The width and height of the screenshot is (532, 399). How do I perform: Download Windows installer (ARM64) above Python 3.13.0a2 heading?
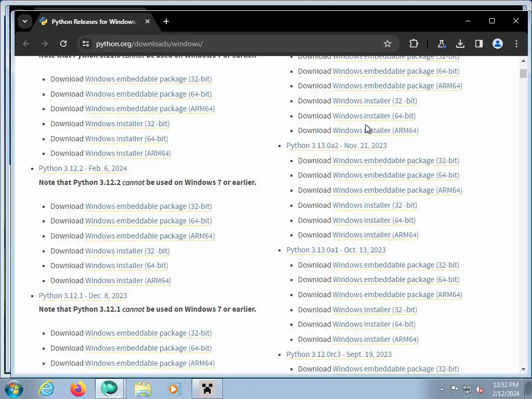click(x=376, y=130)
